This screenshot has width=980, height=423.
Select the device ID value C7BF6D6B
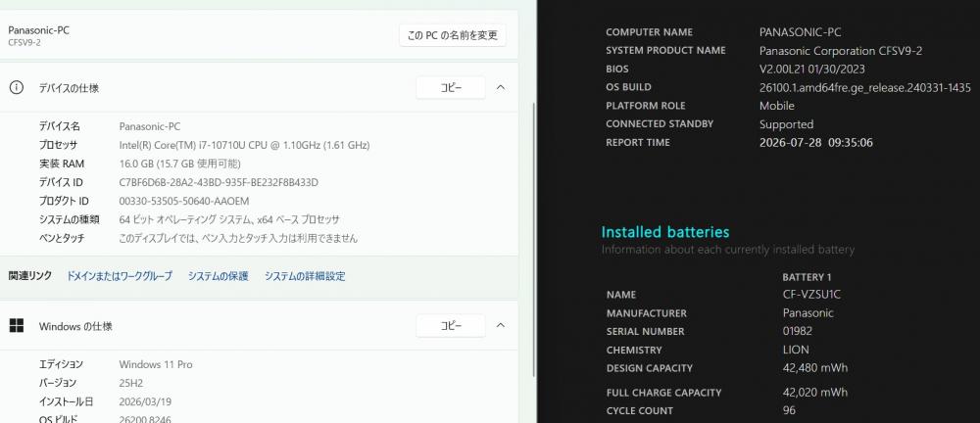pyautogui.click(x=219, y=182)
